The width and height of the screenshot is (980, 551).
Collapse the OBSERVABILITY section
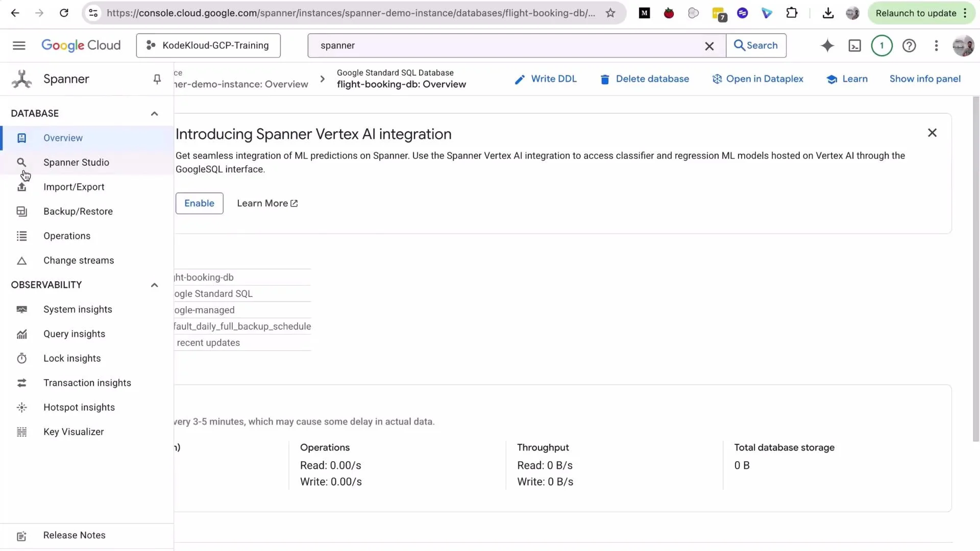pos(154,285)
